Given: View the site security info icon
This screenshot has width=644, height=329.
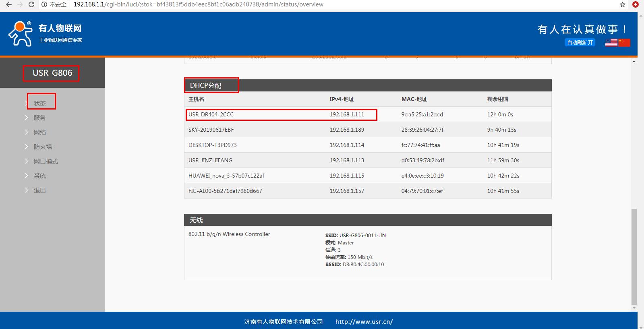Looking at the screenshot, I should pos(44,4).
